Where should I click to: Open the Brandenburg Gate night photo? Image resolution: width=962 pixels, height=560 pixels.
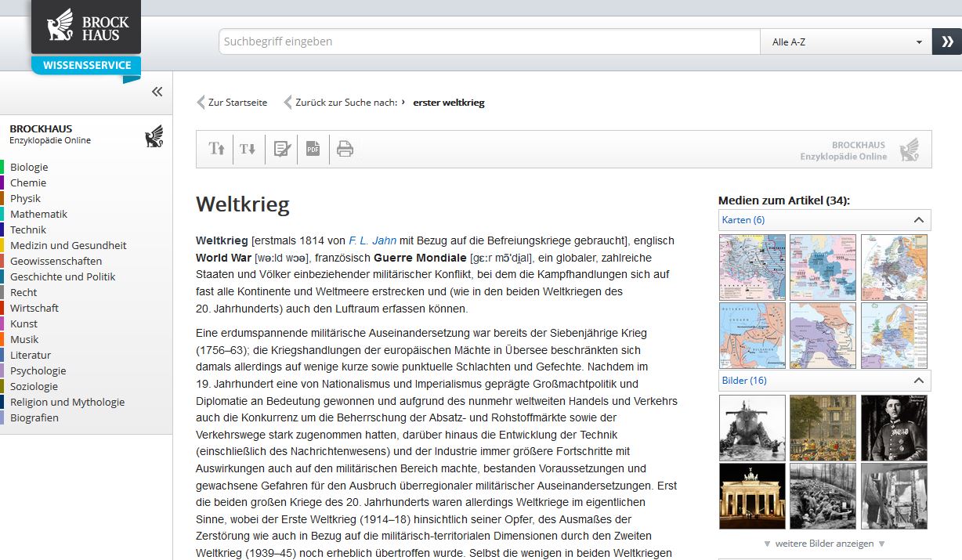click(752, 497)
